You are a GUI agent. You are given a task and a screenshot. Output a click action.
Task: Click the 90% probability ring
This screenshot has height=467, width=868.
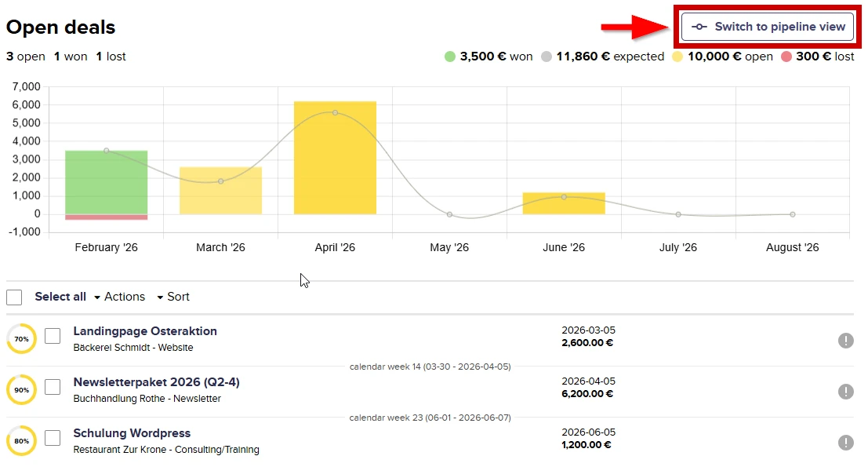[21, 390]
